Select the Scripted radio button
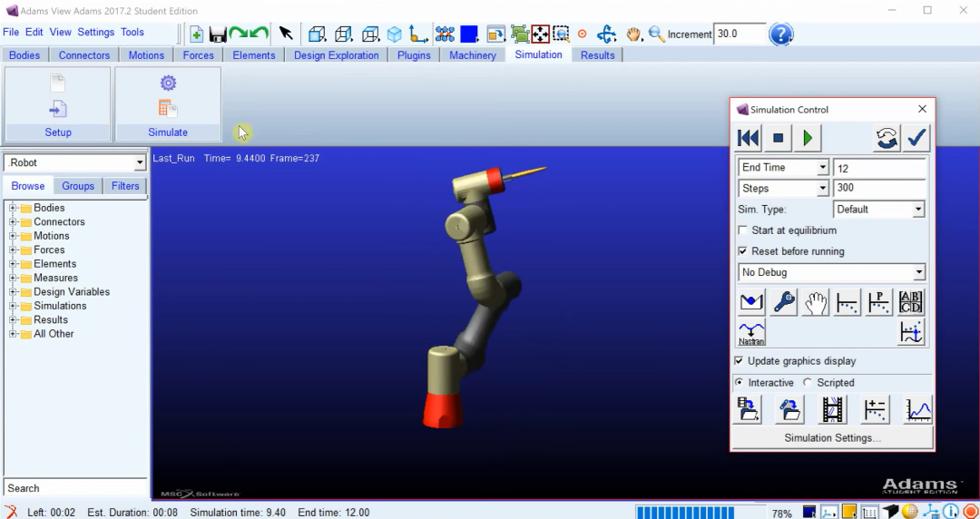980x519 pixels. pyautogui.click(x=808, y=382)
